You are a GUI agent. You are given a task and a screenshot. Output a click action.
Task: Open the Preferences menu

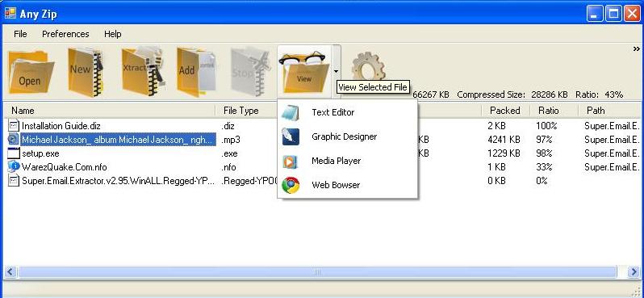click(x=65, y=34)
